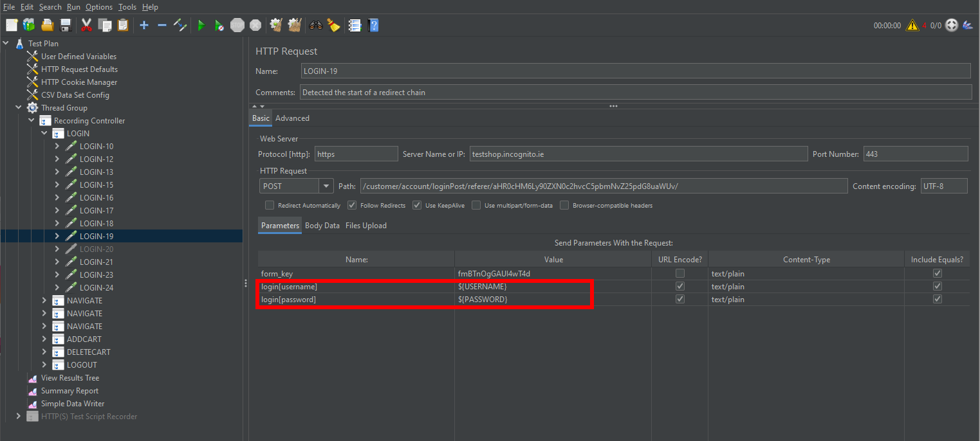Click the Shutdown X toolbar icon
Viewport: 980px width, 441px height.
255,25
